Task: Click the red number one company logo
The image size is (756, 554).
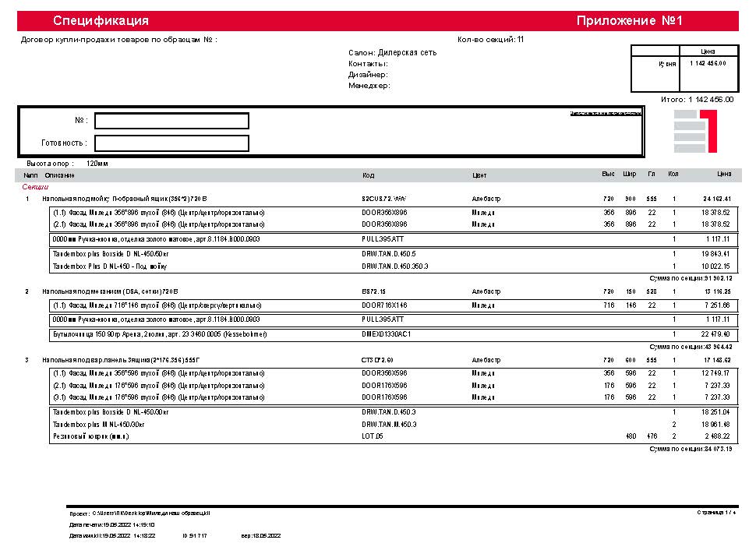Action: 695,131
